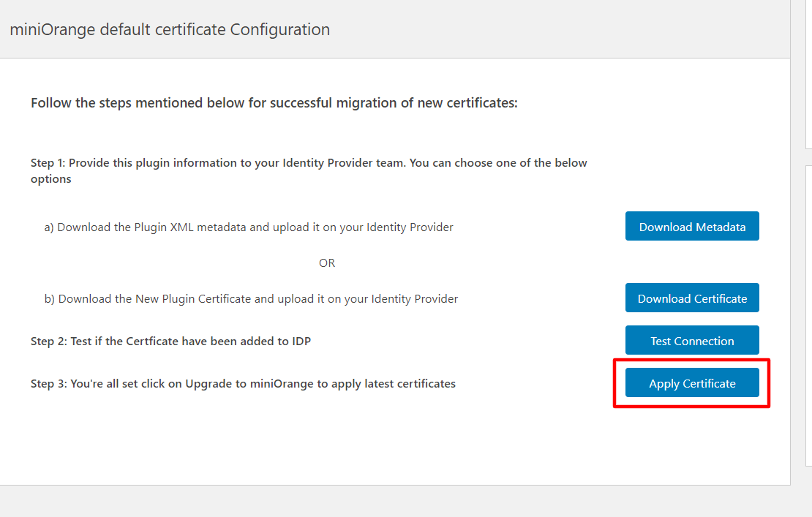The image size is (812, 517).
Task: Click the Step 3 apply latest certificates text
Action: [x=243, y=384]
